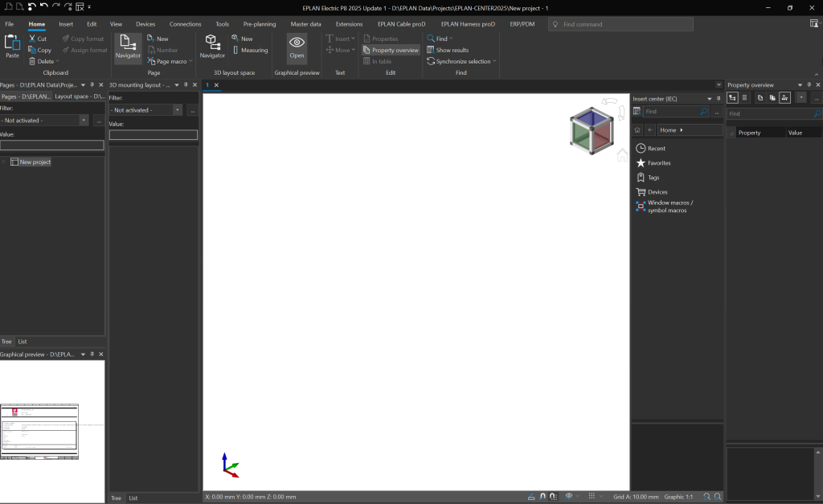
Task: Toggle list view in Property overview toolbar
Action: click(744, 97)
